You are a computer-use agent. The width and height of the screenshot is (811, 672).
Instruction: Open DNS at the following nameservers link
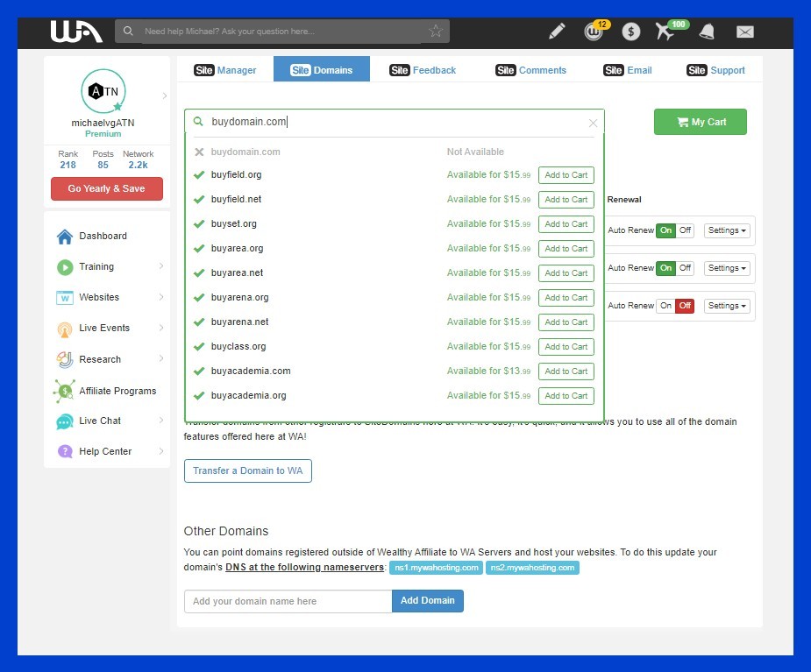click(x=304, y=567)
